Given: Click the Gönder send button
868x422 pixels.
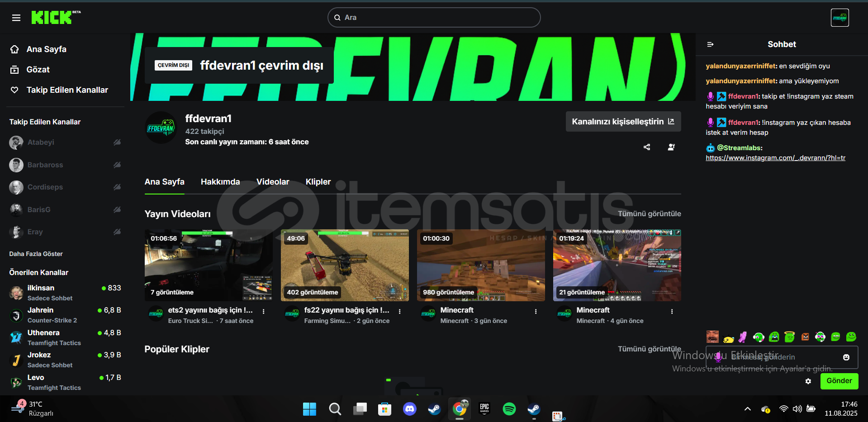Looking at the screenshot, I should (x=839, y=381).
